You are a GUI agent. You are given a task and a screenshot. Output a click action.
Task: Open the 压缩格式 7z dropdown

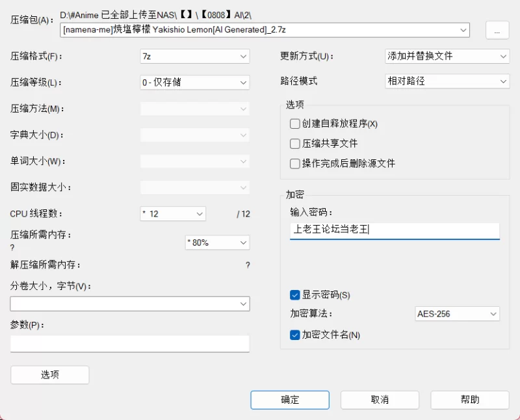coord(194,57)
